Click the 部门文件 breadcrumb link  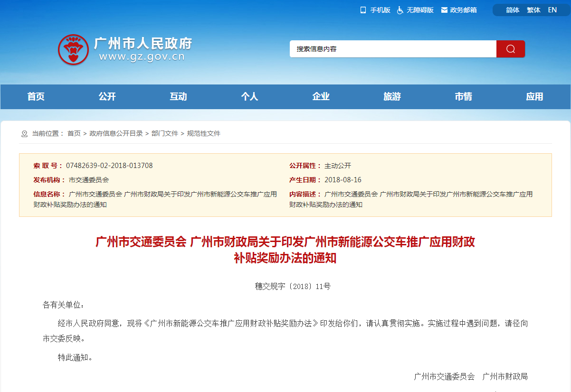point(165,134)
